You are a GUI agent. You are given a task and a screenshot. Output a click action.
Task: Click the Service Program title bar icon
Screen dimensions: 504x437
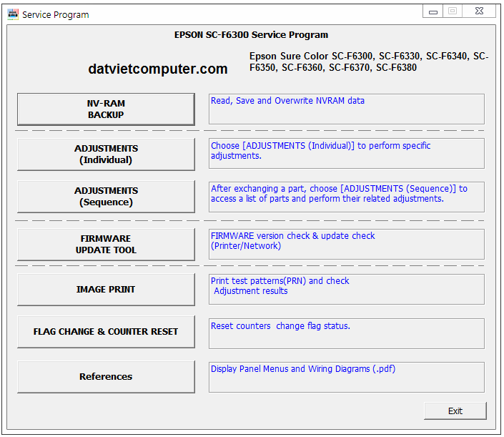coord(13,14)
